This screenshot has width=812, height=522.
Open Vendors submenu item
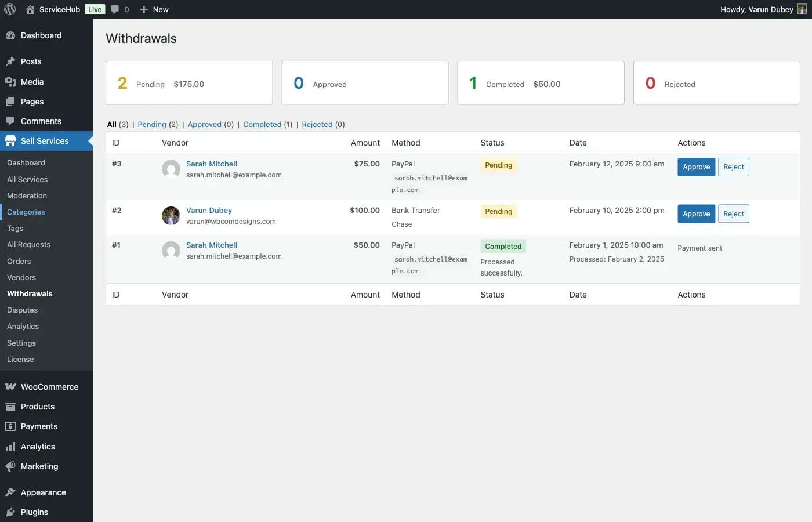pos(21,278)
